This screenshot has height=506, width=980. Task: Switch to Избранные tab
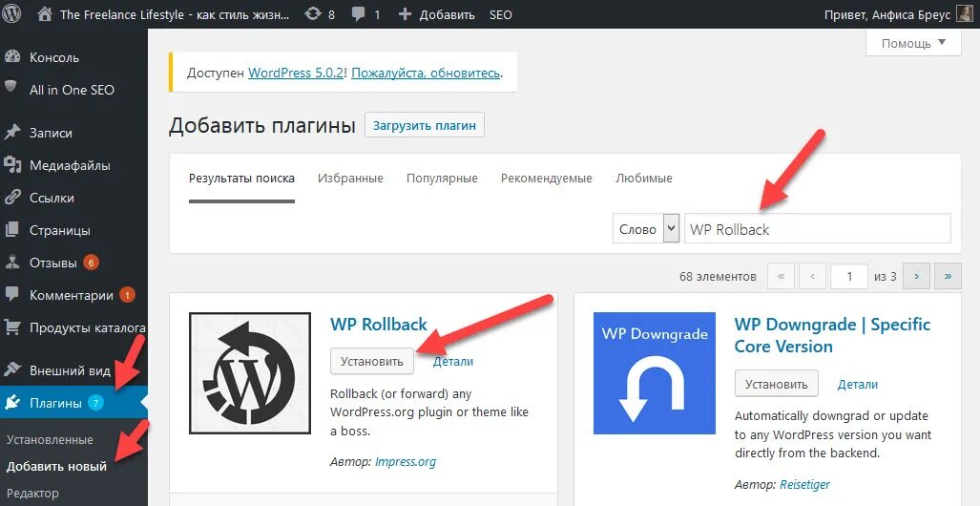pyautogui.click(x=350, y=179)
